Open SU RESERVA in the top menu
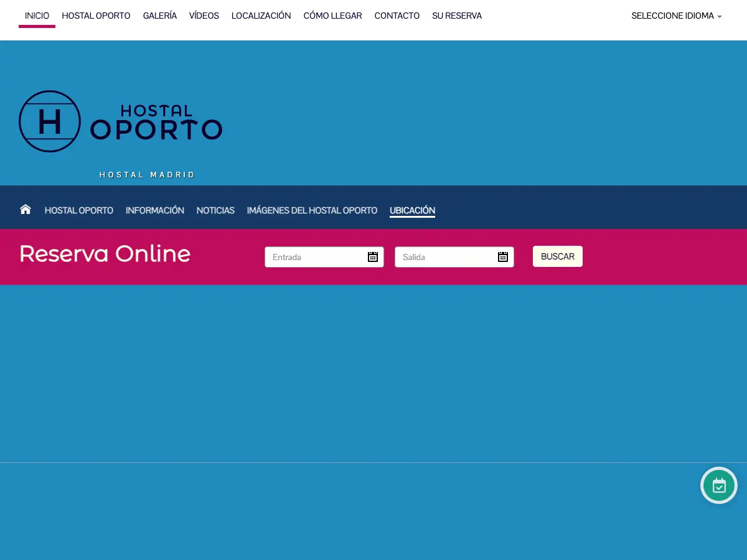 [457, 16]
